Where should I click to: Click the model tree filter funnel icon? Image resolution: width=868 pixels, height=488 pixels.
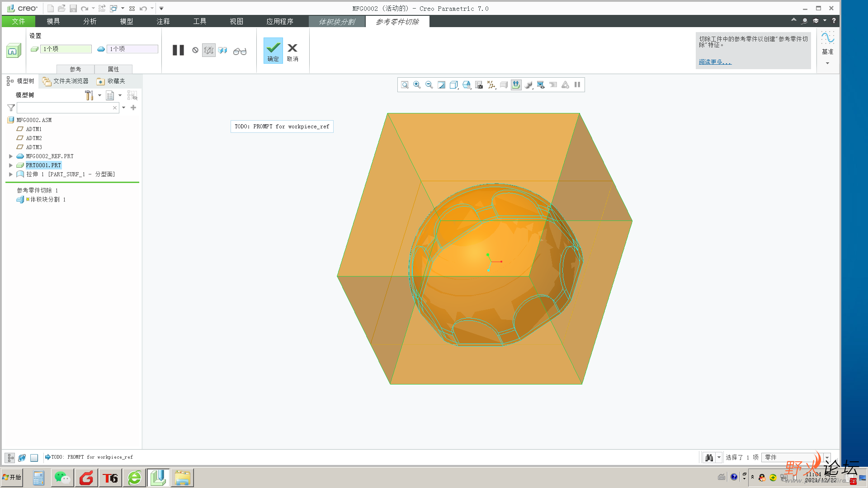point(11,108)
